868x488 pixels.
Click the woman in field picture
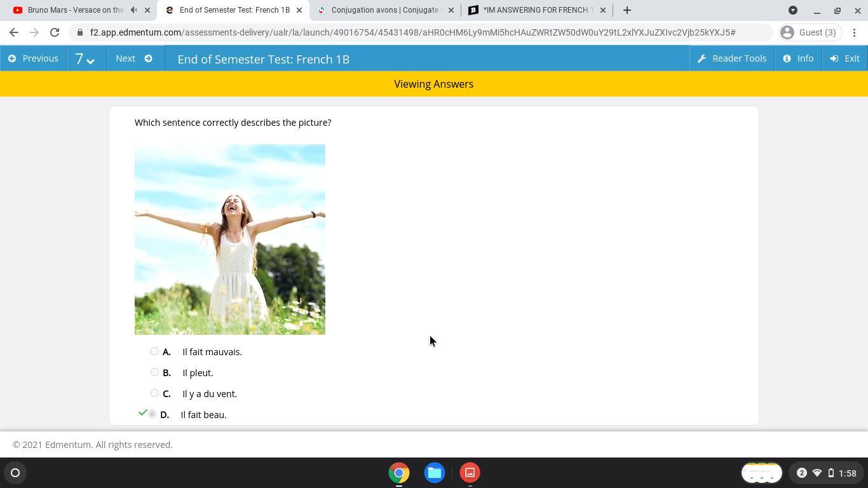[230, 240]
